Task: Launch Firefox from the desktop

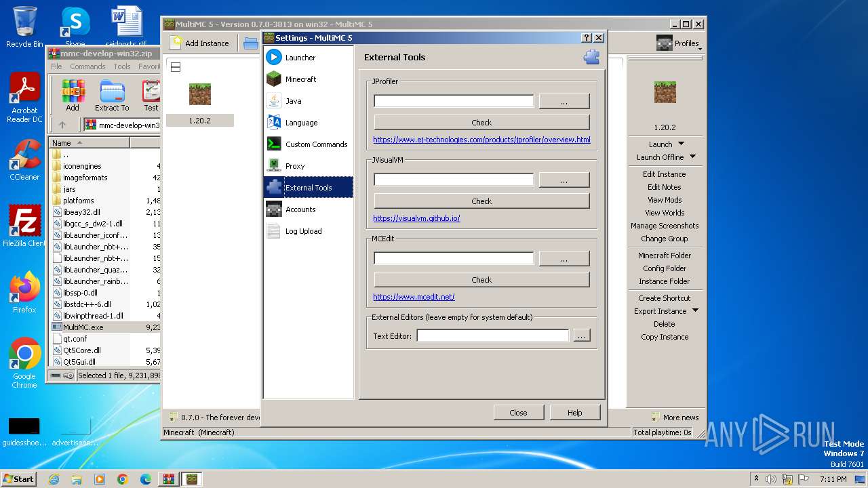Action: click(x=24, y=293)
